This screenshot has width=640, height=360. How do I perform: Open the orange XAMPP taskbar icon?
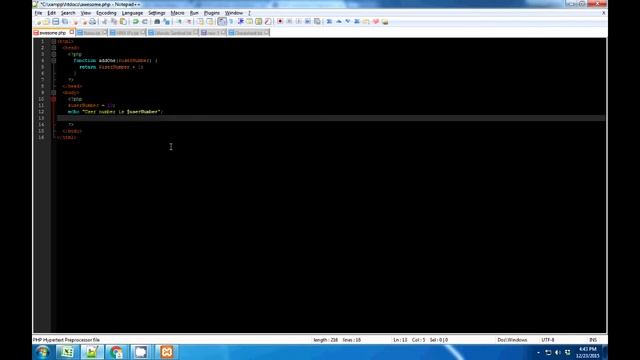click(x=166, y=352)
